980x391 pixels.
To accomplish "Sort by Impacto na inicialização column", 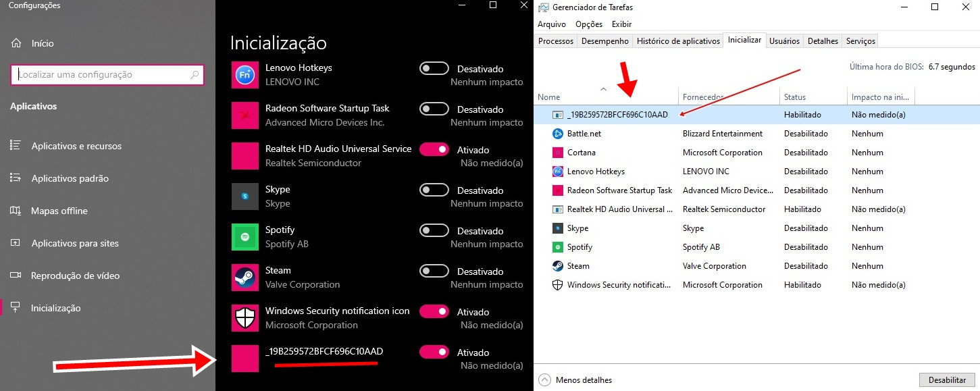I will coord(881,97).
